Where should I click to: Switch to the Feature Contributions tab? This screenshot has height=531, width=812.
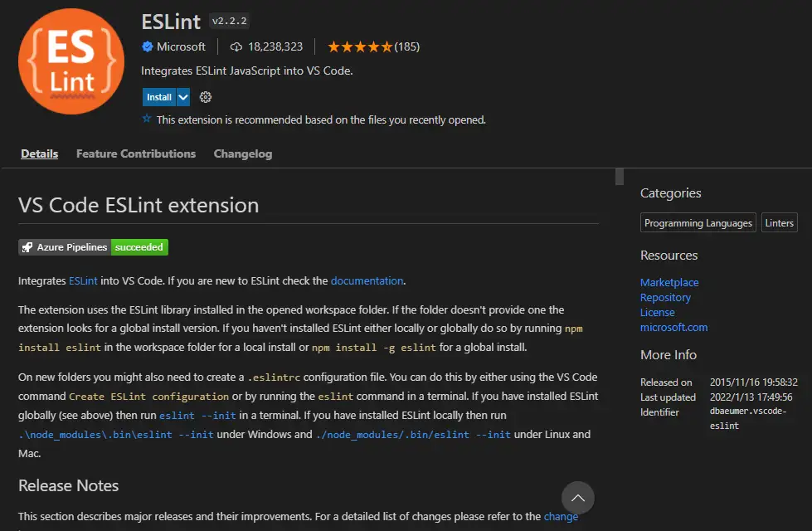[136, 153]
